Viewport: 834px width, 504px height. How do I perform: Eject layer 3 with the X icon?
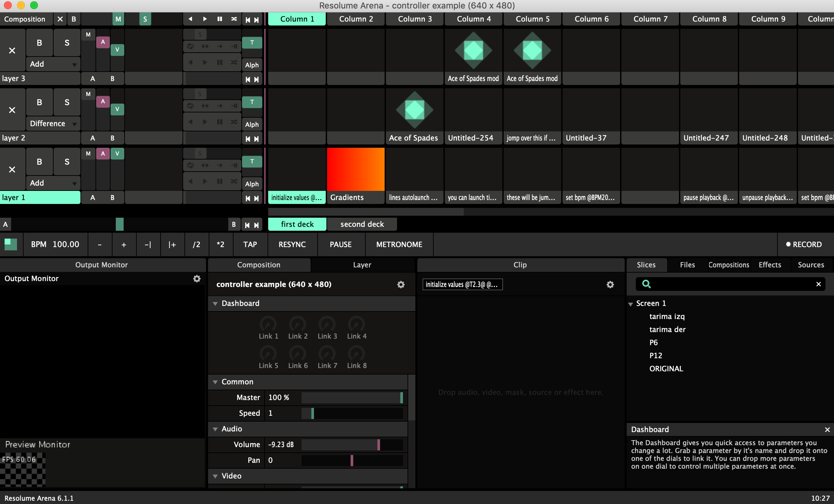[x=12, y=51]
